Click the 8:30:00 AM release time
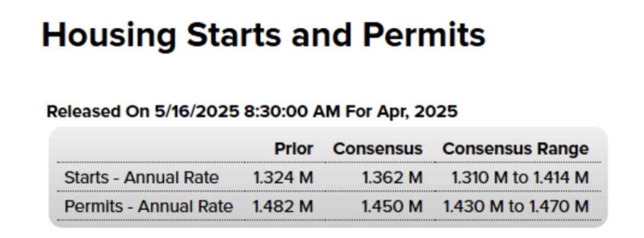Screen dimensions: 644x238 (292, 112)
